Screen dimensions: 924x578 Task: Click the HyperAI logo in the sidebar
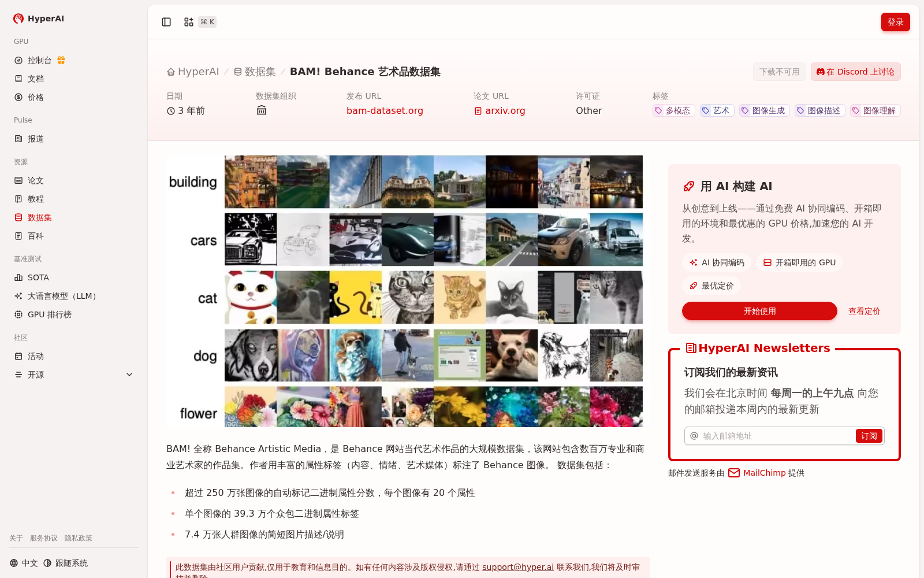click(x=39, y=18)
